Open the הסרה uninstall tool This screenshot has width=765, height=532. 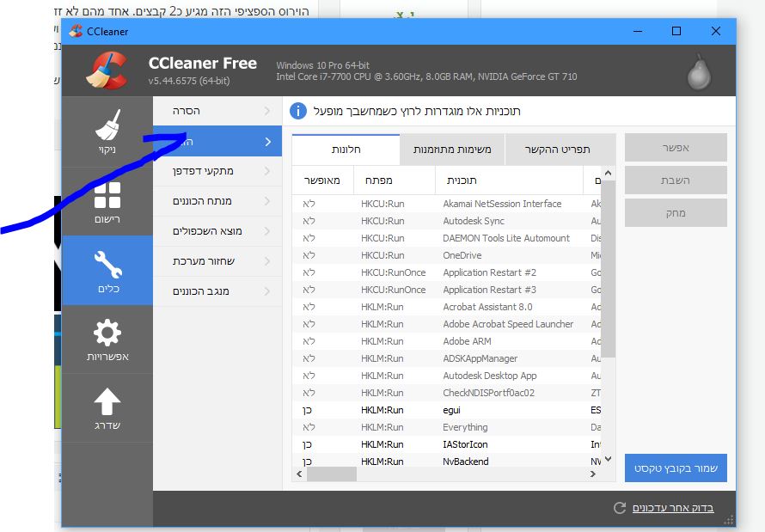pos(217,111)
